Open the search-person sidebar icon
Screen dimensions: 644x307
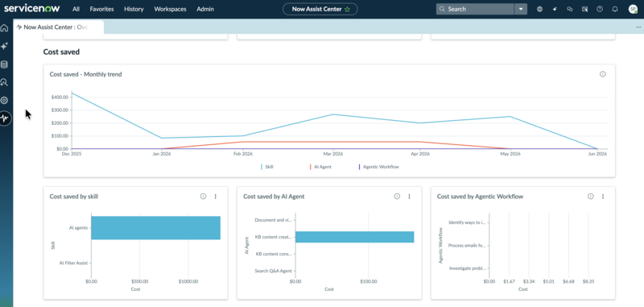[x=5, y=83]
